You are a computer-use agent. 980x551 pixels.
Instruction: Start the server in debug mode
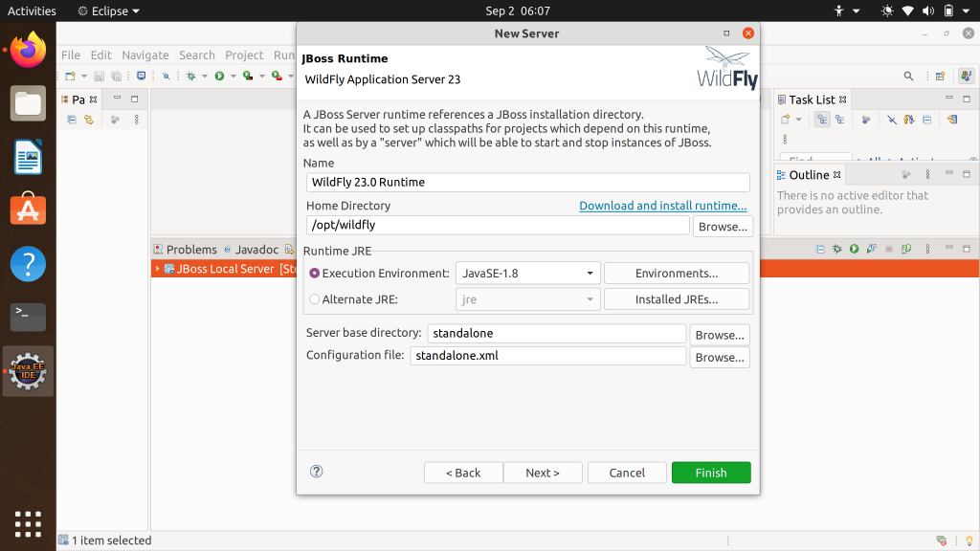836,250
